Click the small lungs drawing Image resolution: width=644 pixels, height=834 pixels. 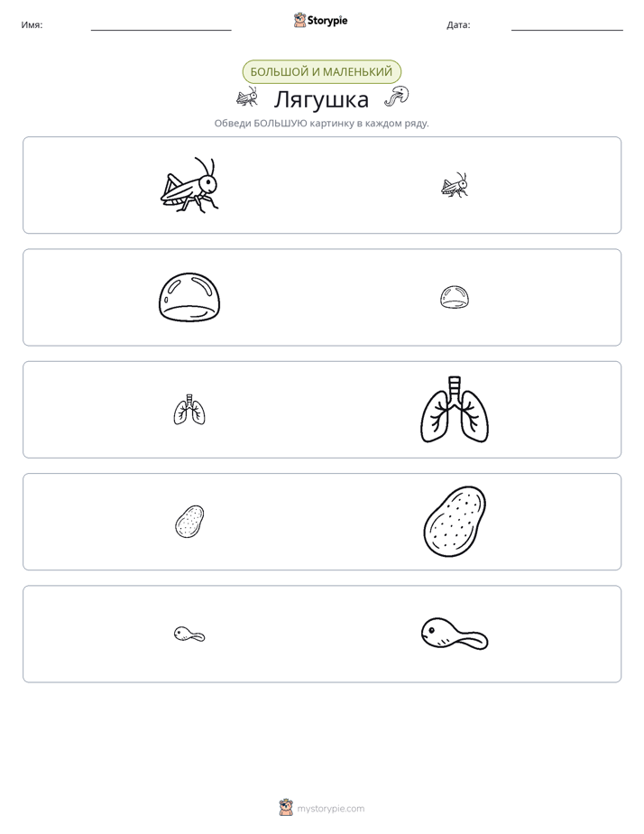tap(189, 410)
